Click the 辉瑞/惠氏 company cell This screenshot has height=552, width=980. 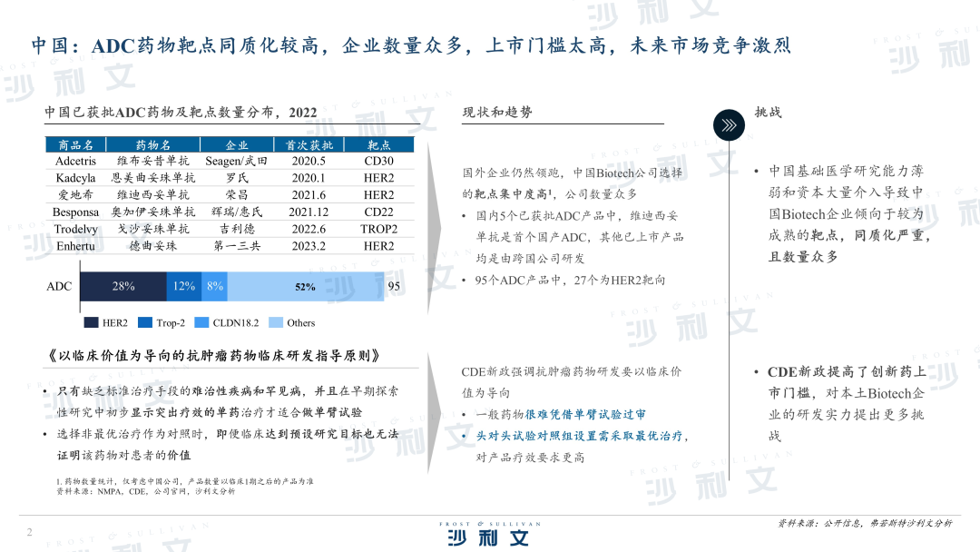point(237,212)
